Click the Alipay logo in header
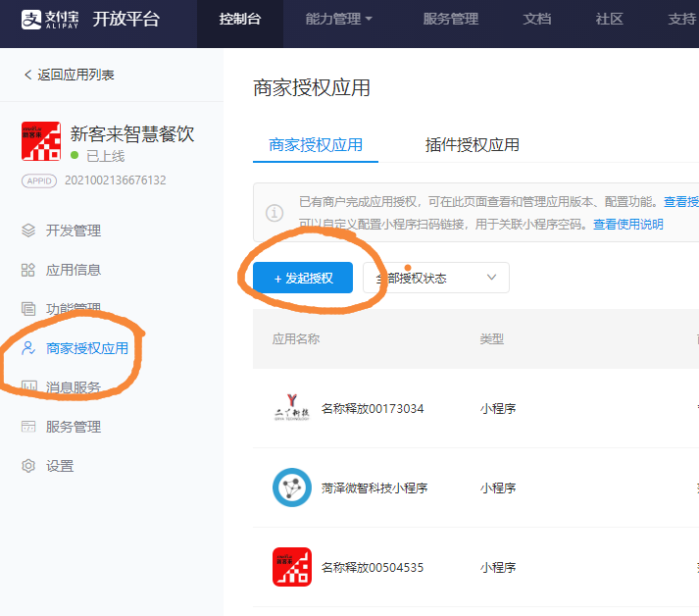The width and height of the screenshot is (699, 616). click(50, 20)
